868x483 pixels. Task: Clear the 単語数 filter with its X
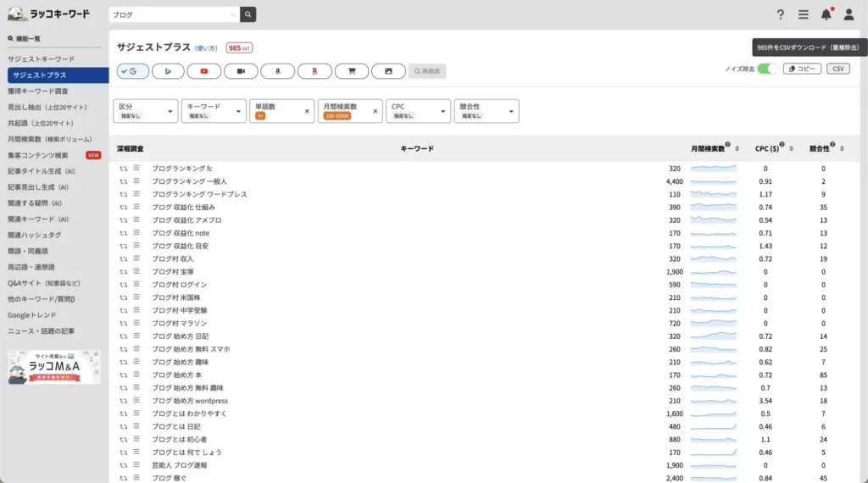(307, 111)
